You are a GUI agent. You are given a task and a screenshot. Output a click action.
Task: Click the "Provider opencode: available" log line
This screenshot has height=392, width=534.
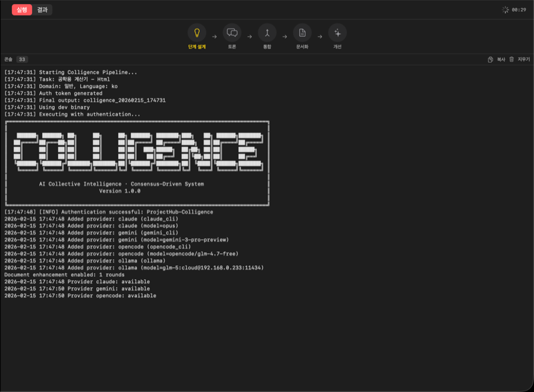click(80, 296)
